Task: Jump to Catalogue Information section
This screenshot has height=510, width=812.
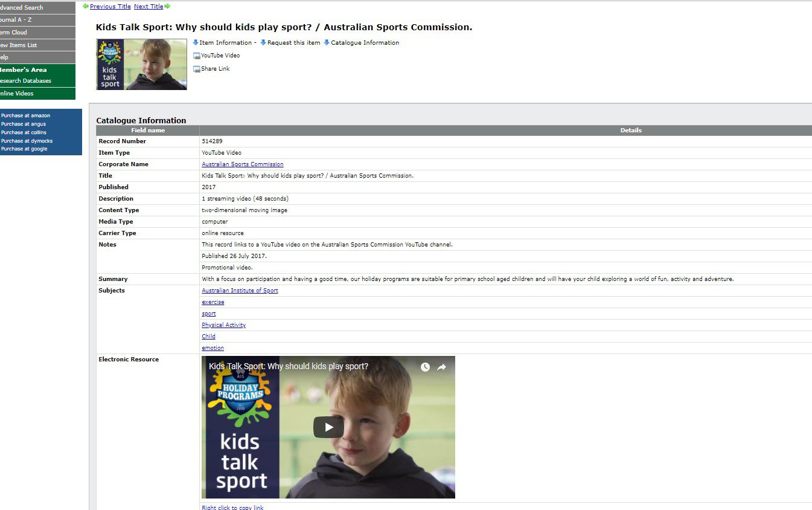Action: pos(365,43)
